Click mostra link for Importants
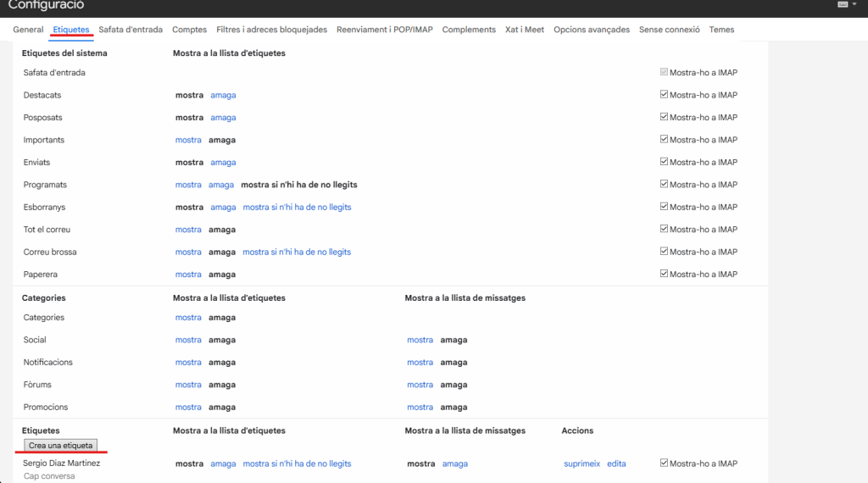 [188, 140]
